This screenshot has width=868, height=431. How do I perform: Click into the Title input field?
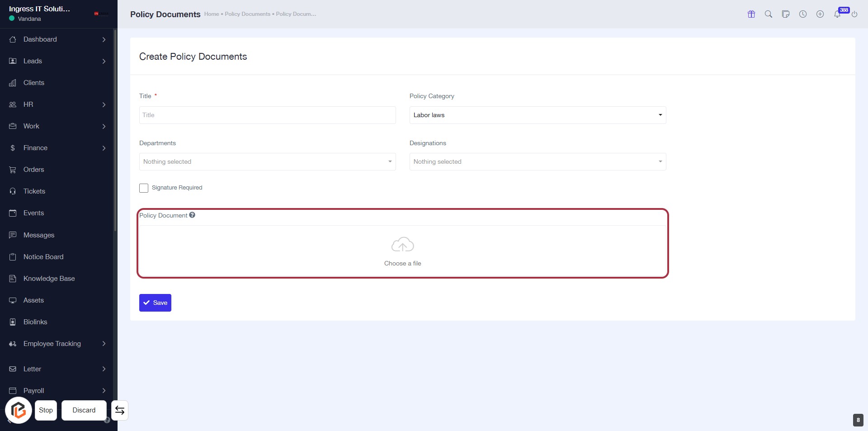pos(267,115)
